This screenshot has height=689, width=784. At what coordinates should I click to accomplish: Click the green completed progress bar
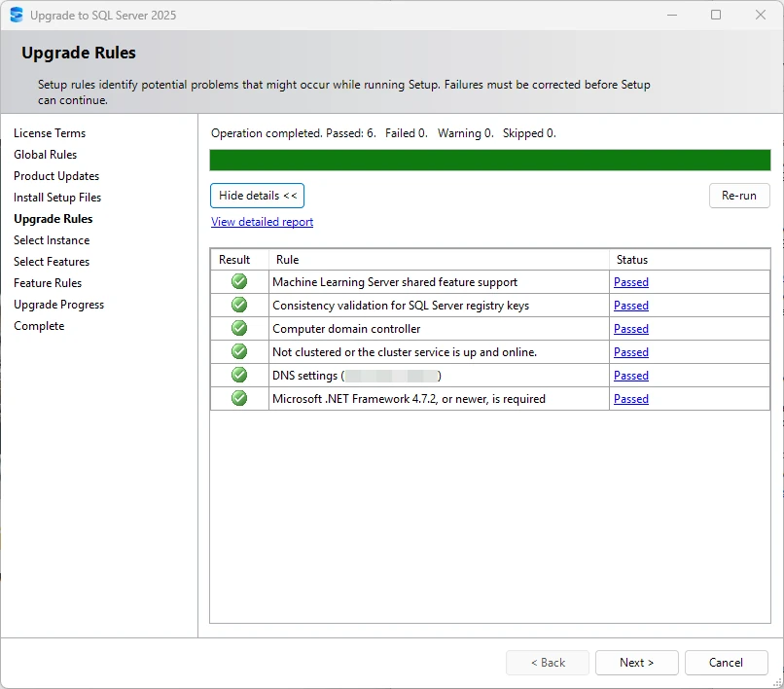[490, 161]
